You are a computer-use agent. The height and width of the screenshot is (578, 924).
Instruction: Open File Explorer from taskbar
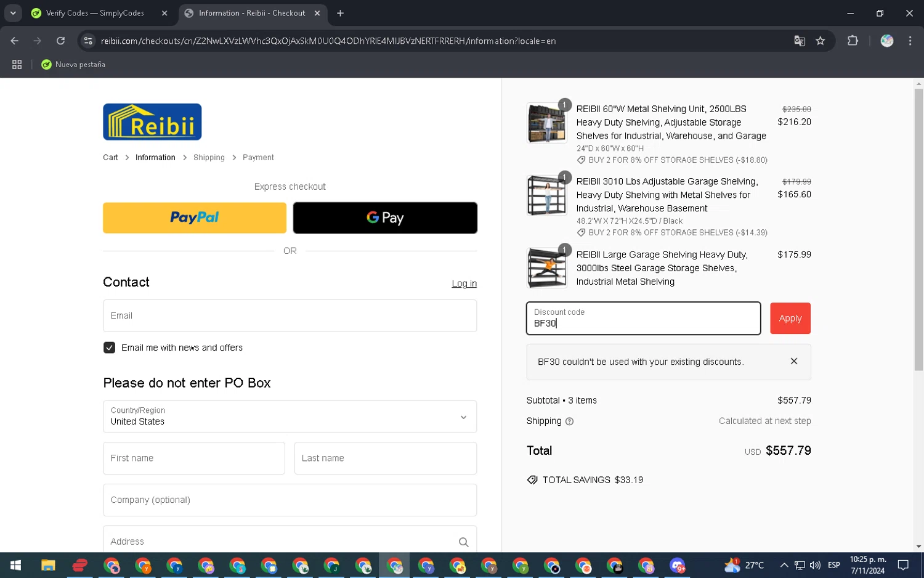pyautogui.click(x=48, y=565)
